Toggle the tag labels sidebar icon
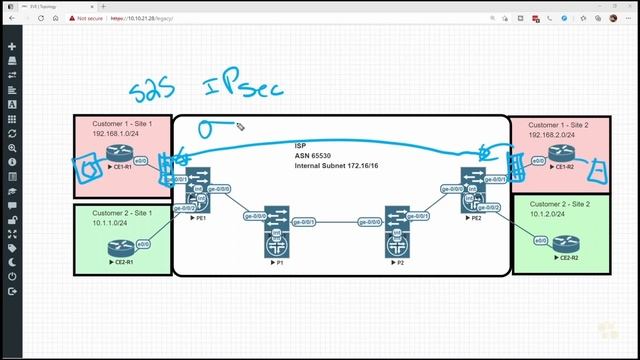The width and height of the screenshot is (640, 360). coord(12,248)
